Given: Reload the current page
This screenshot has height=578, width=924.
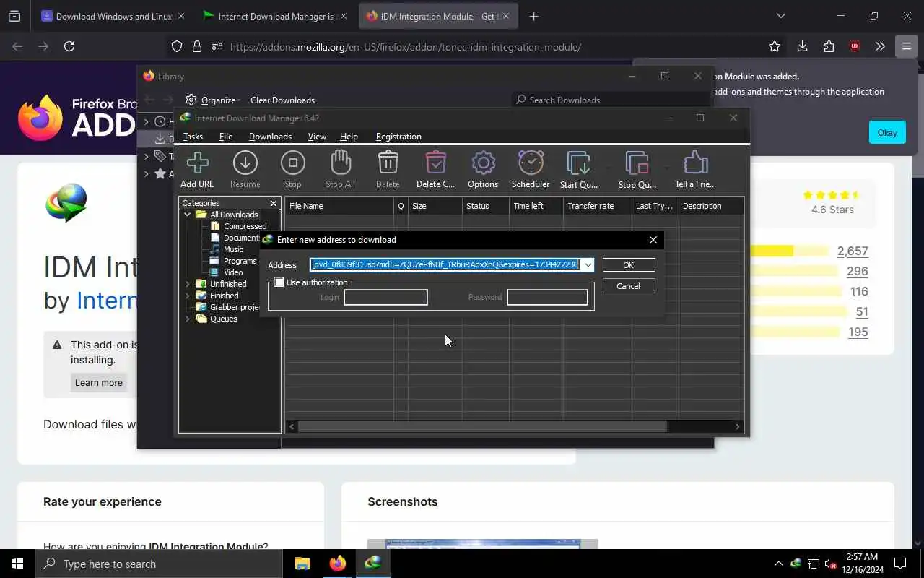Looking at the screenshot, I should [x=69, y=46].
